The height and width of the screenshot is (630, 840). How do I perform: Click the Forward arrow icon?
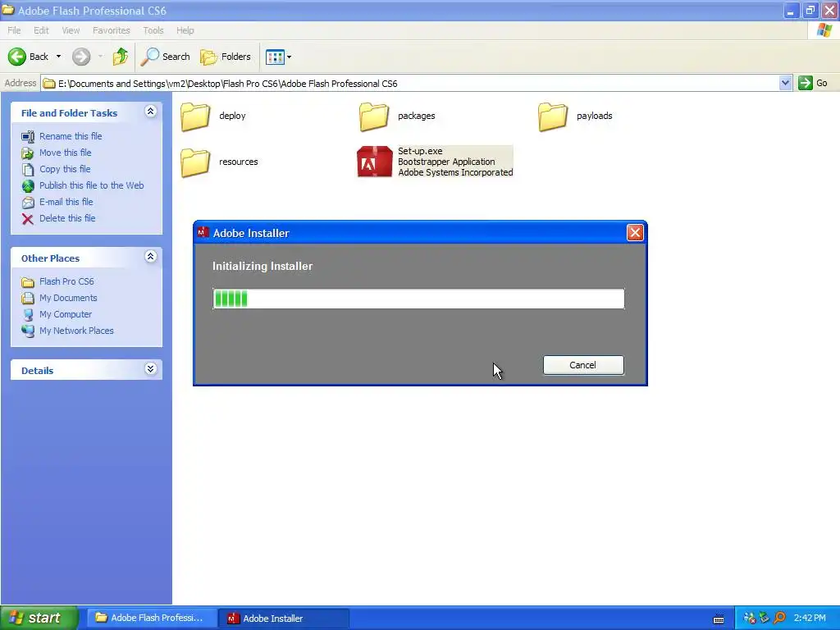81,57
